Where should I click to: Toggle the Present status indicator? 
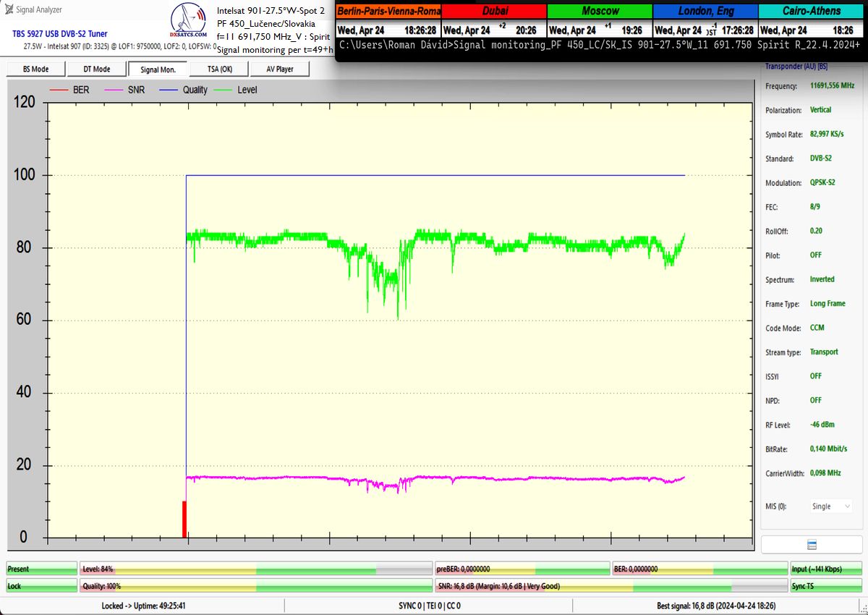click(41, 569)
